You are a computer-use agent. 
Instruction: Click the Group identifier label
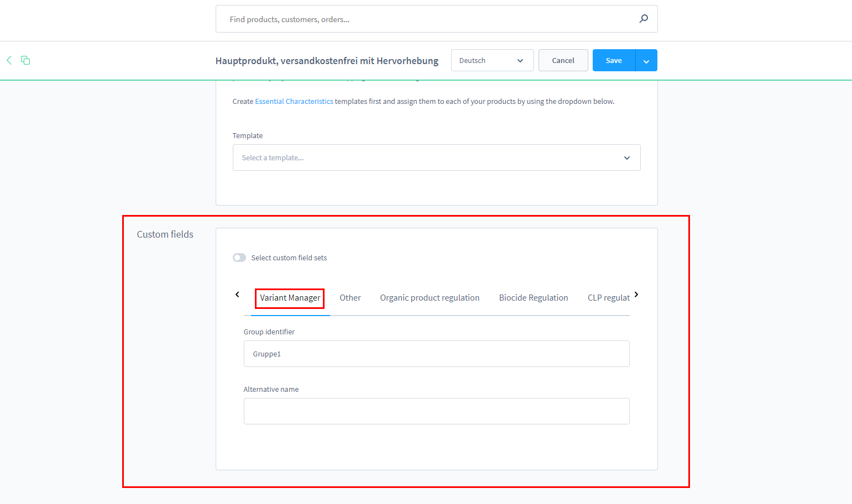(x=269, y=332)
